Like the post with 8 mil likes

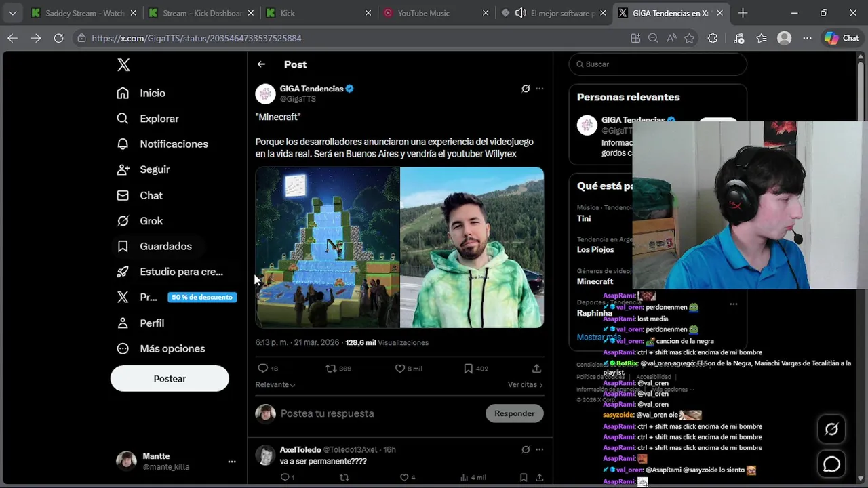[400, 369]
